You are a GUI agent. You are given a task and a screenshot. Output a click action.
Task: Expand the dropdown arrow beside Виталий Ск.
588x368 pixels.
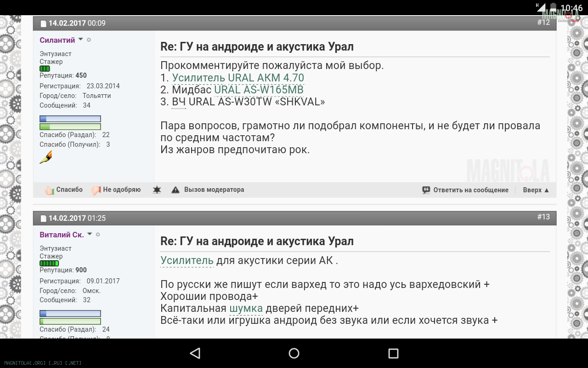click(x=90, y=234)
